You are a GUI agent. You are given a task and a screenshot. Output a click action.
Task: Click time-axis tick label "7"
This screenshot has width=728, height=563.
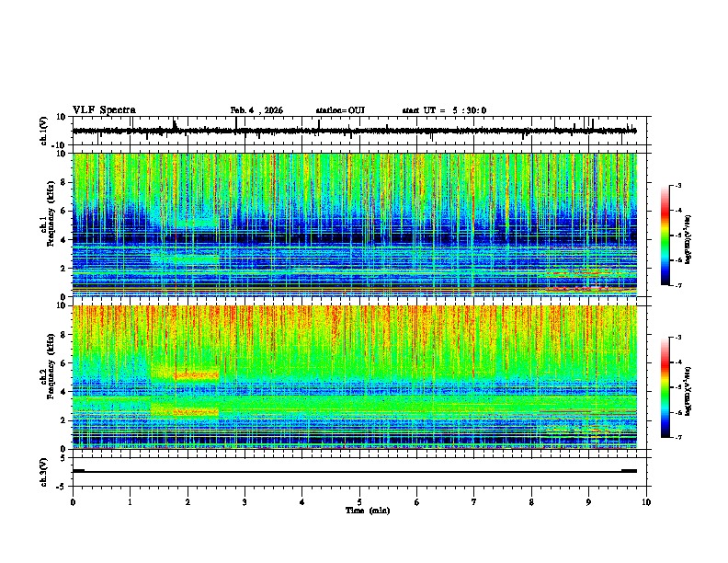click(474, 502)
